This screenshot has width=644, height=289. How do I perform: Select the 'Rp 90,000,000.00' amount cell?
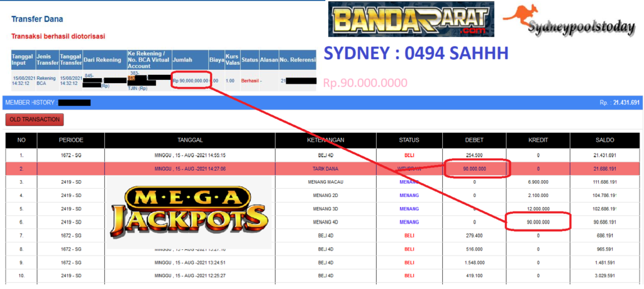[x=190, y=81]
